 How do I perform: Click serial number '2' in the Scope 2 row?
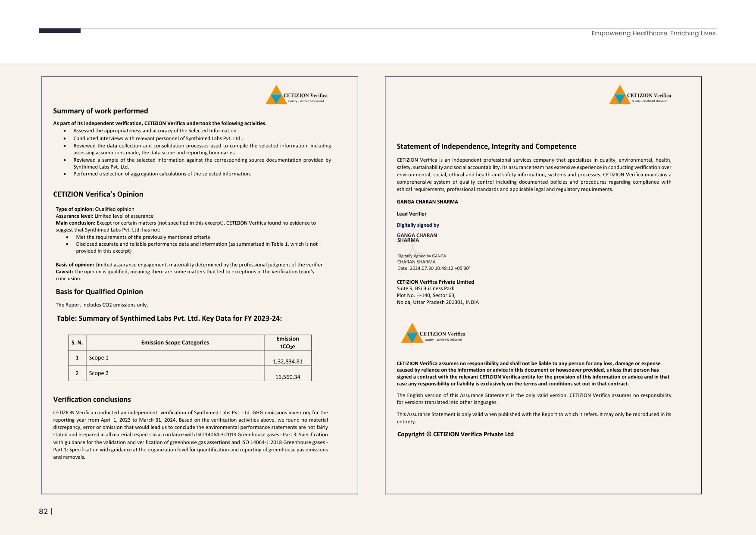(77, 373)
